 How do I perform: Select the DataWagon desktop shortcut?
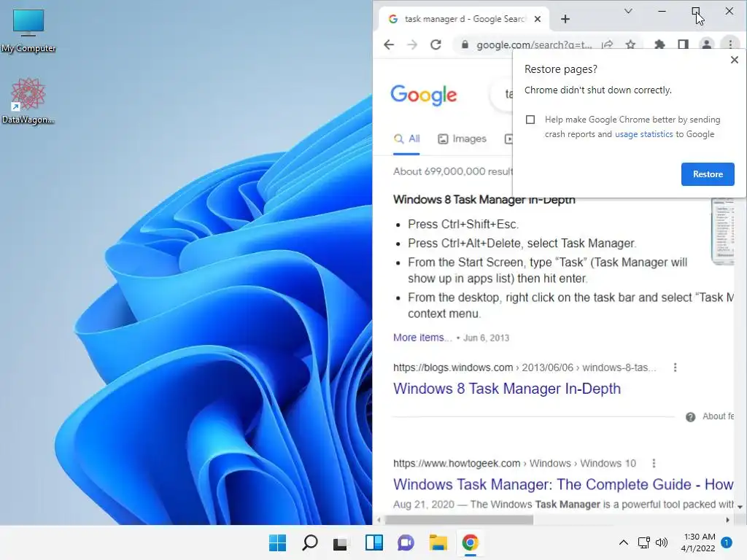pyautogui.click(x=28, y=101)
